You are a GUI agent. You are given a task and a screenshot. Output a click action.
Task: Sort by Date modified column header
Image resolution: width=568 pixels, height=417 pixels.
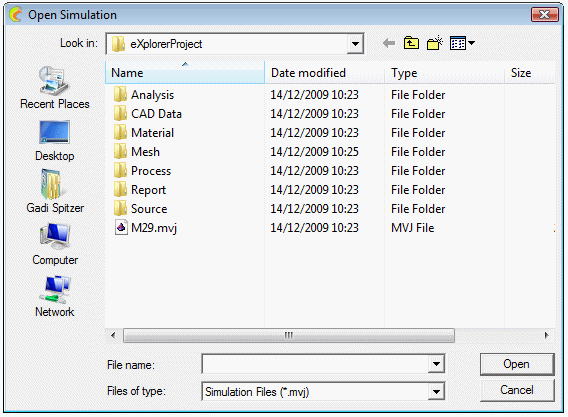click(x=324, y=72)
